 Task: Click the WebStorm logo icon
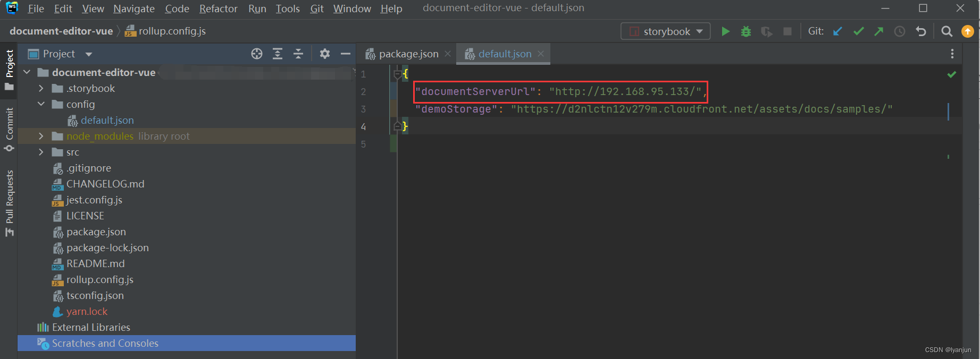pyautogui.click(x=12, y=8)
